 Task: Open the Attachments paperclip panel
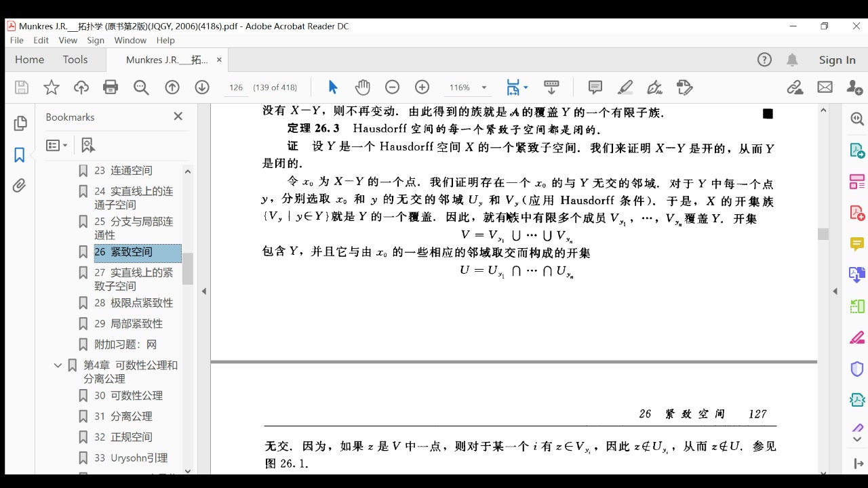20,186
